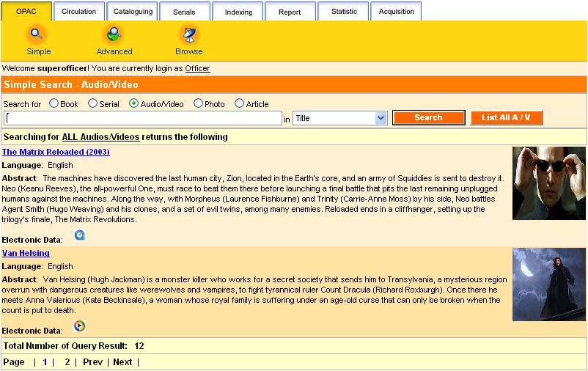This screenshot has height=371, width=588.
Task: Switch to the OPAC tab
Action: pyautogui.click(x=26, y=11)
